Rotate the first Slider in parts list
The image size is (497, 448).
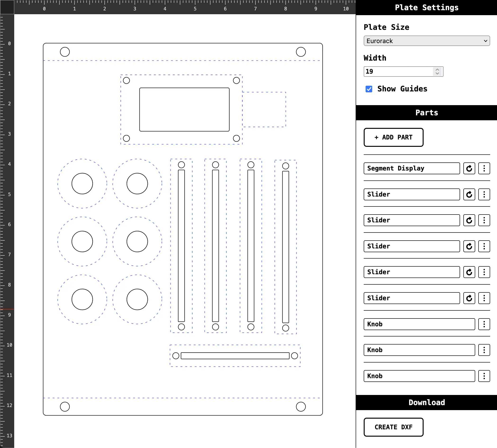click(469, 194)
